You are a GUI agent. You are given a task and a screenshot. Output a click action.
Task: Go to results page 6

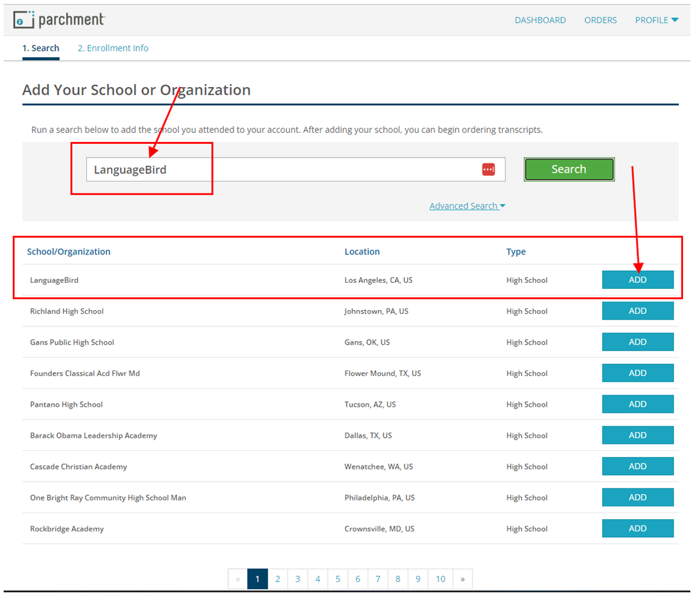point(358,579)
